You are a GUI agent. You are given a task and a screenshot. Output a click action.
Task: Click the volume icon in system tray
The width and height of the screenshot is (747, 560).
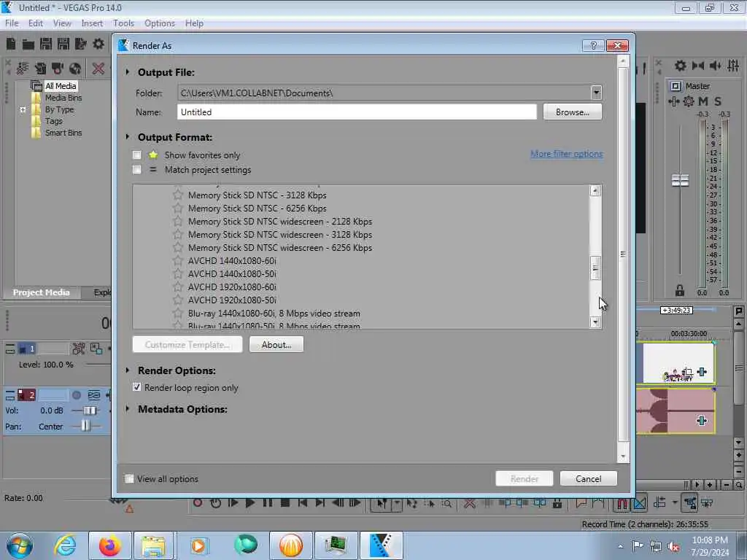tap(673, 546)
